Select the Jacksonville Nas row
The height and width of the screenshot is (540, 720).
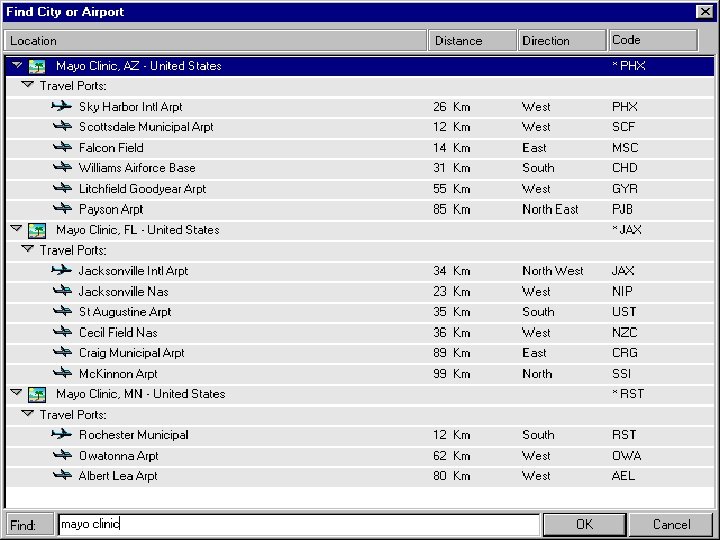coord(360,292)
